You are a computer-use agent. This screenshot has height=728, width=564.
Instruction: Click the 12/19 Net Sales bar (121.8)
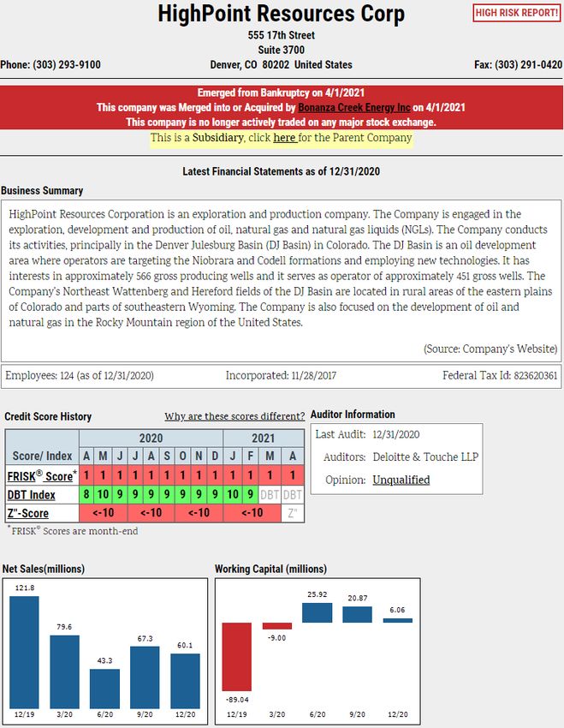pos(24,652)
